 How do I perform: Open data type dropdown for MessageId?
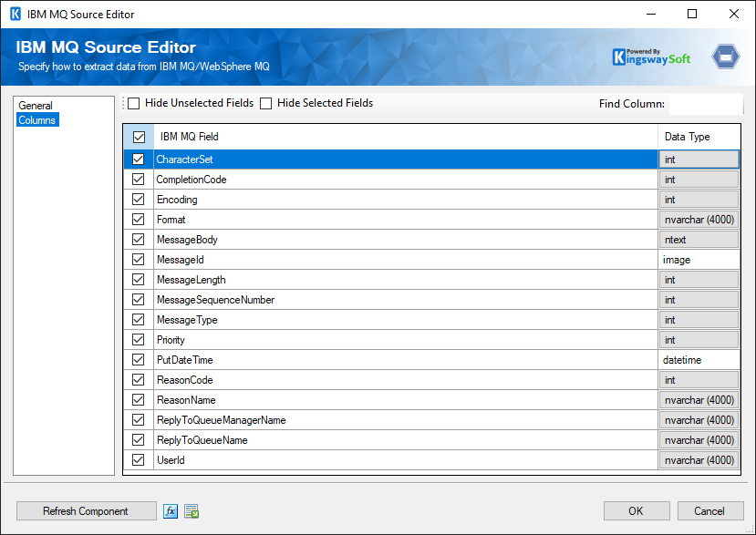[699, 260]
